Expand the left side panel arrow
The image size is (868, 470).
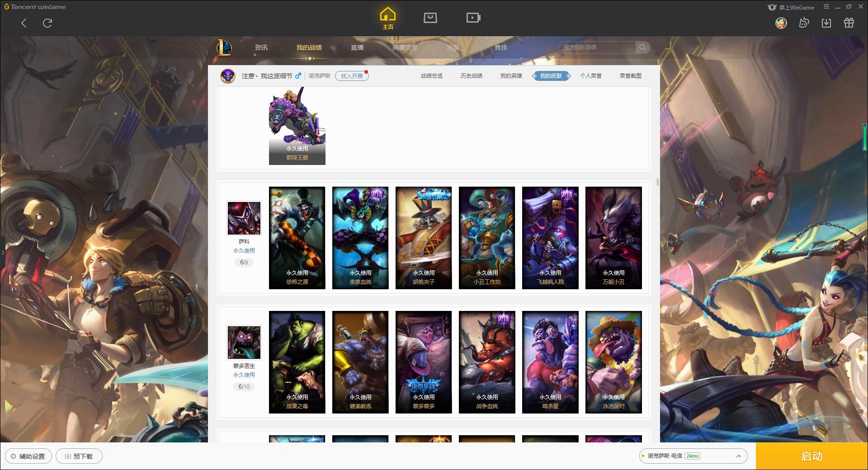pyautogui.click(x=2, y=252)
